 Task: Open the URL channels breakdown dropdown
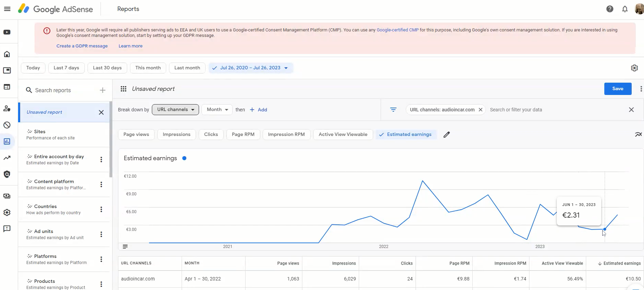[175, 110]
